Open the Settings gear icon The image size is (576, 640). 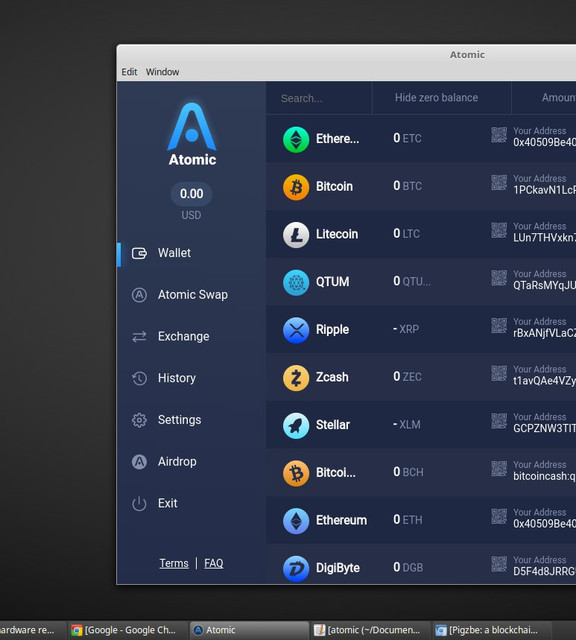click(x=139, y=420)
